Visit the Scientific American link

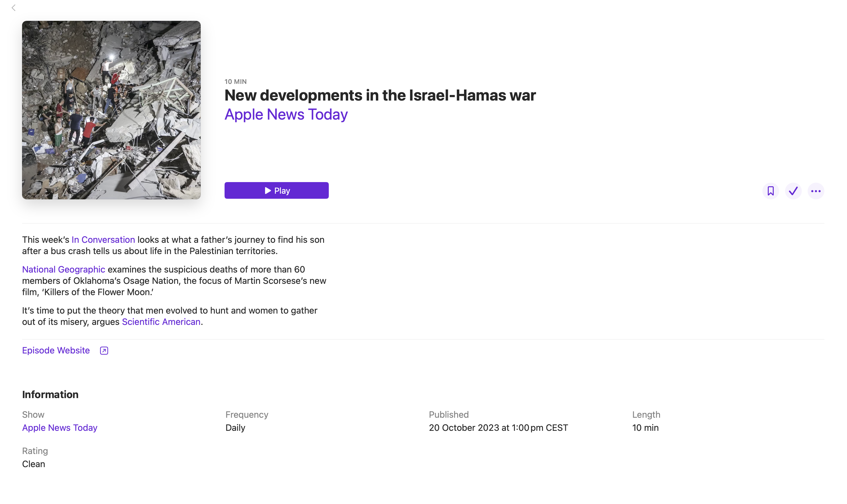tap(161, 322)
